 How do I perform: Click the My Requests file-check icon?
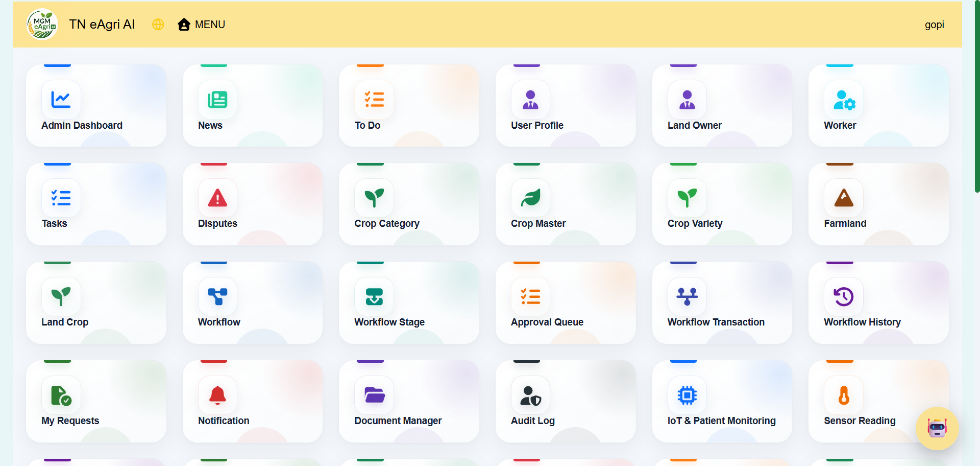[x=61, y=395]
